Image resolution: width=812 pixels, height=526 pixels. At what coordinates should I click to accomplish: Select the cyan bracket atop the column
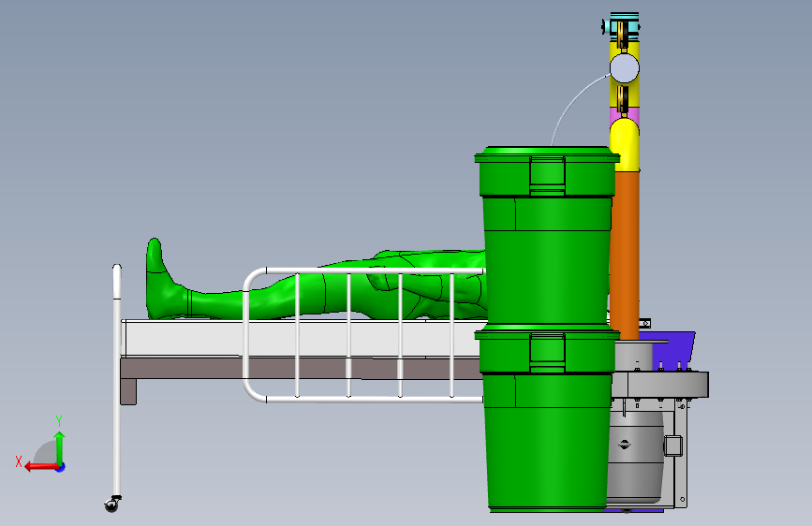pos(622,25)
